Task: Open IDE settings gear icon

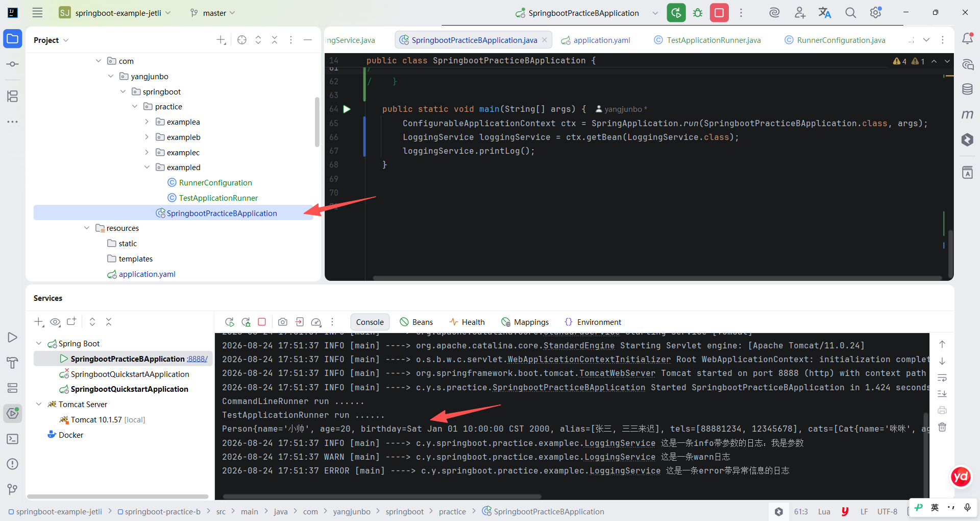Action: coord(876,13)
